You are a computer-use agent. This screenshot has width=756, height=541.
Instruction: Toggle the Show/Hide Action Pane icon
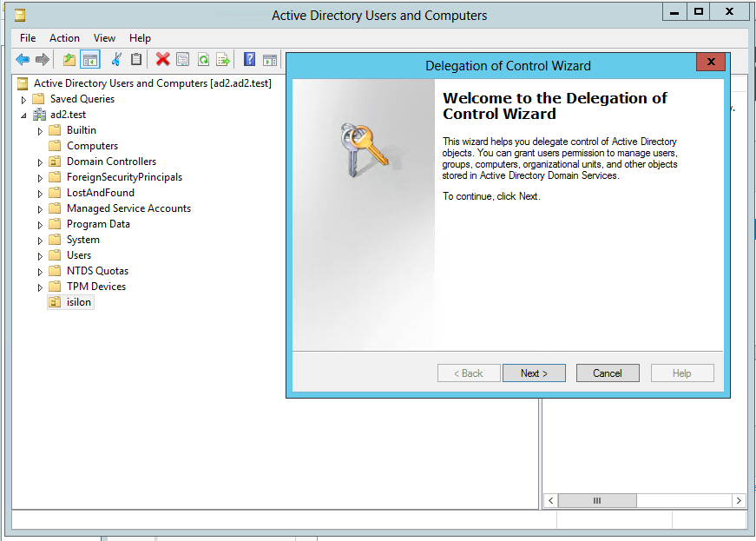(270, 60)
